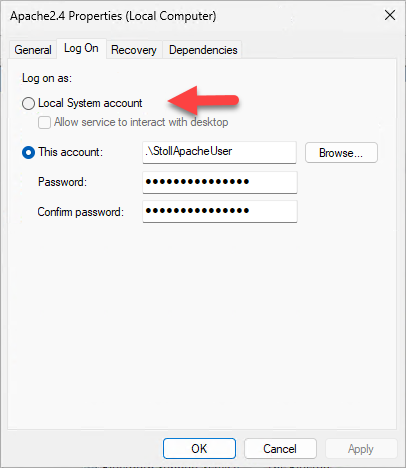Click the Log on as: label
The width and height of the screenshot is (406, 468).
coord(47,78)
